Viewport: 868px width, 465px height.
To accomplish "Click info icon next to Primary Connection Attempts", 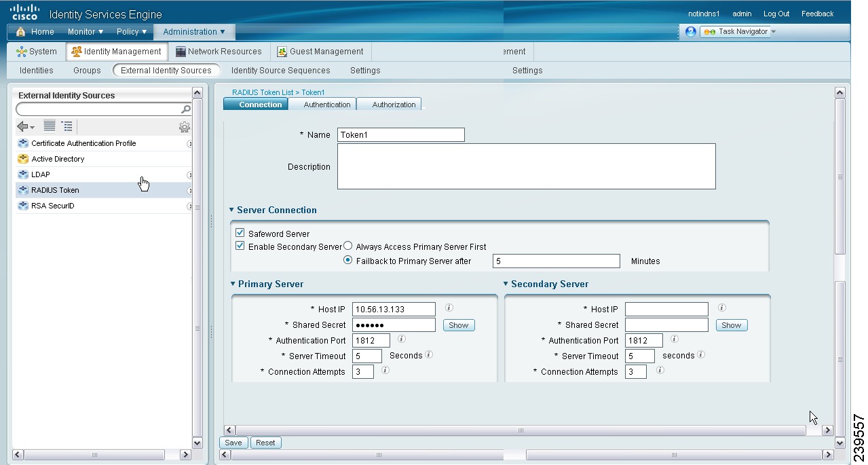I will [x=385, y=370].
